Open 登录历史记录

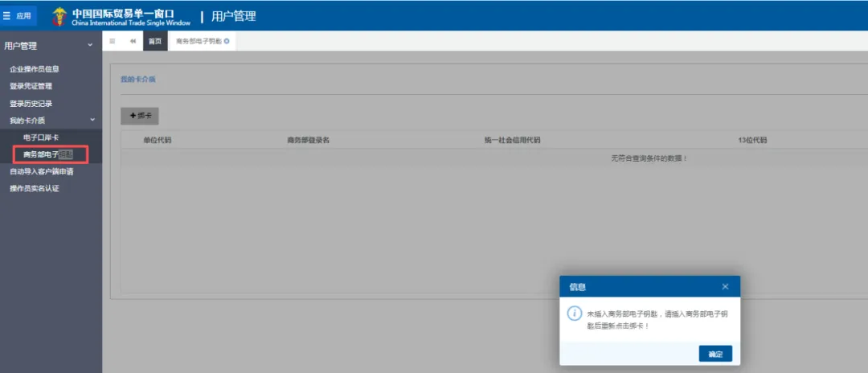click(x=31, y=104)
